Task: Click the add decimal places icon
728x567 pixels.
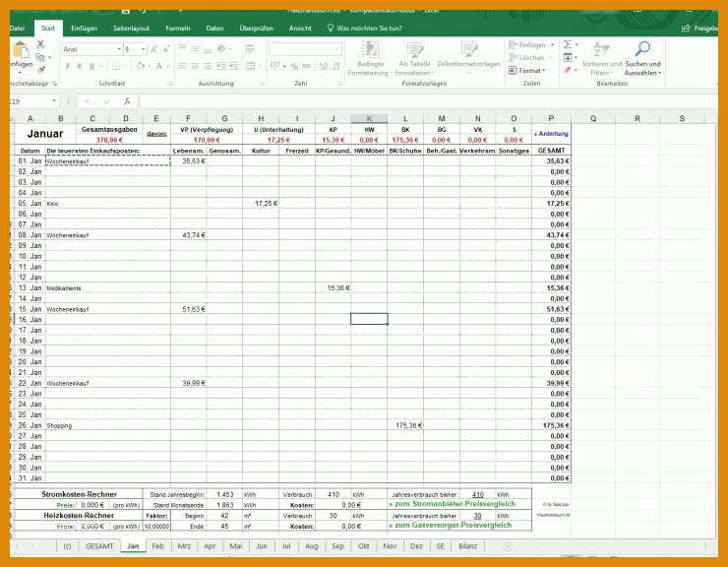Action: tap(324, 67)
